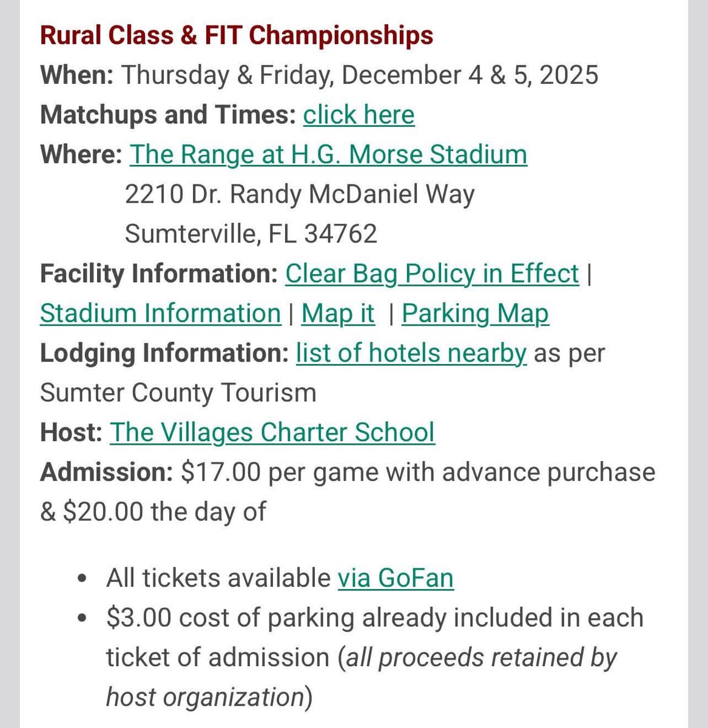The image size is (708, 728).
Task: Click the '$3.00 cost of parking' bullet text
Action: click(229, 618)
